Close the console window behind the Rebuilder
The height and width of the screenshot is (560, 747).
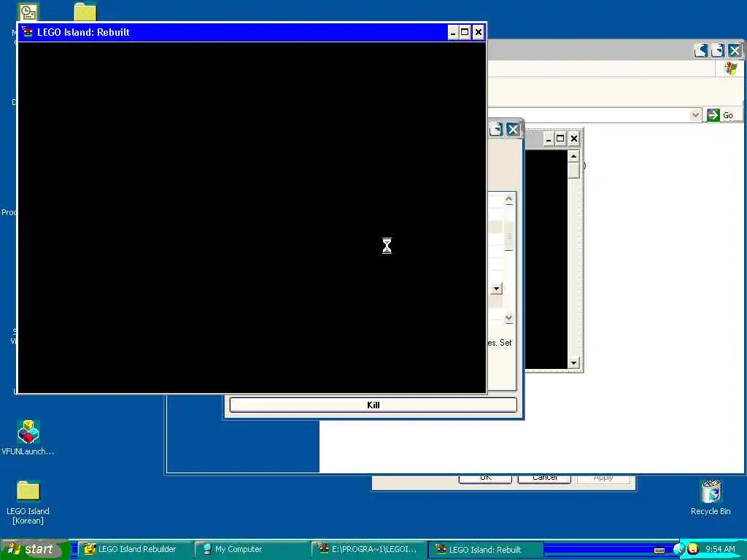(574, 139)
